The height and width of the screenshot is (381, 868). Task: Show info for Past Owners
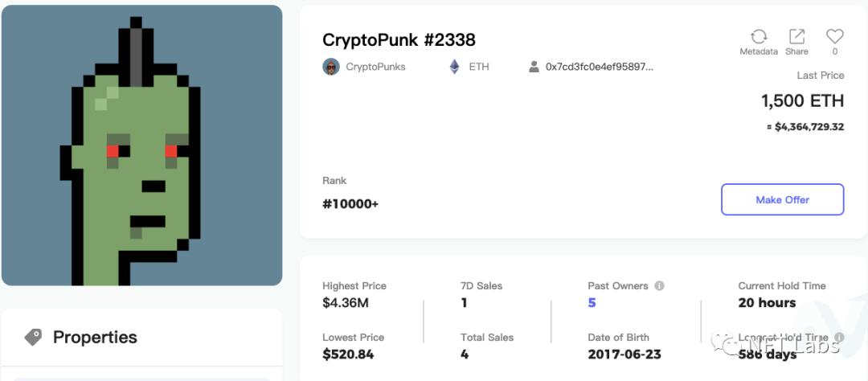(x=660, y=285)
